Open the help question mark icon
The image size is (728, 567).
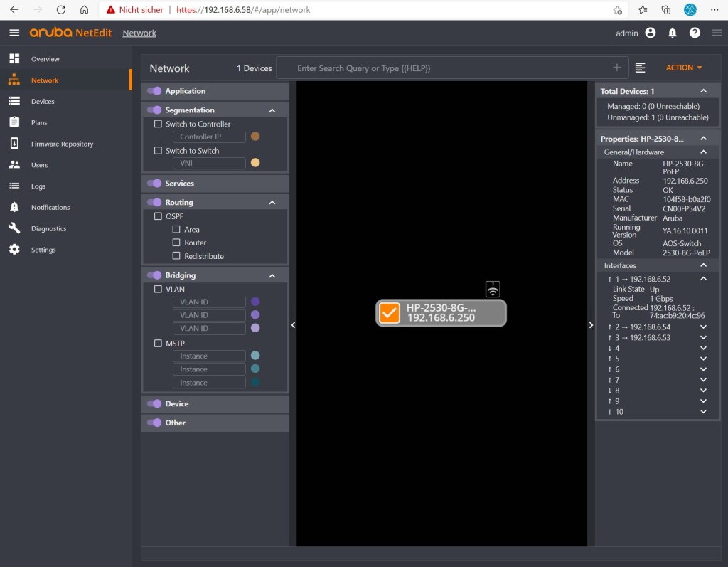click(x=695, y=33)
